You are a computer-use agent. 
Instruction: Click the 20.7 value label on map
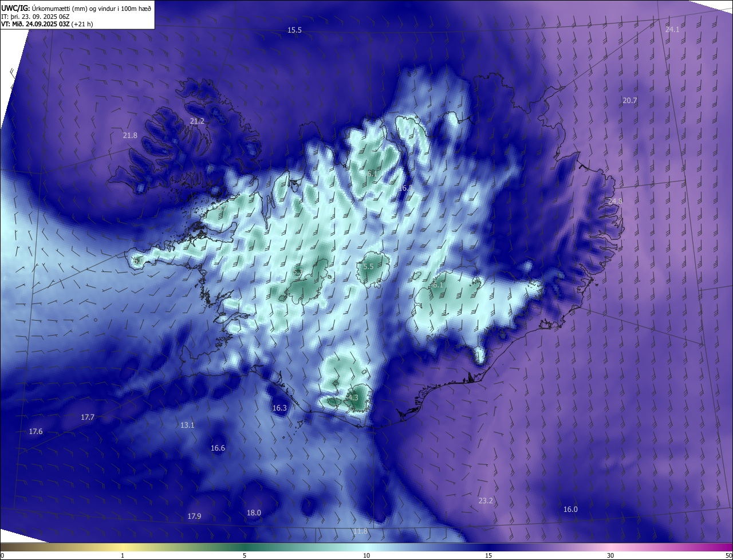pos(630,100)
